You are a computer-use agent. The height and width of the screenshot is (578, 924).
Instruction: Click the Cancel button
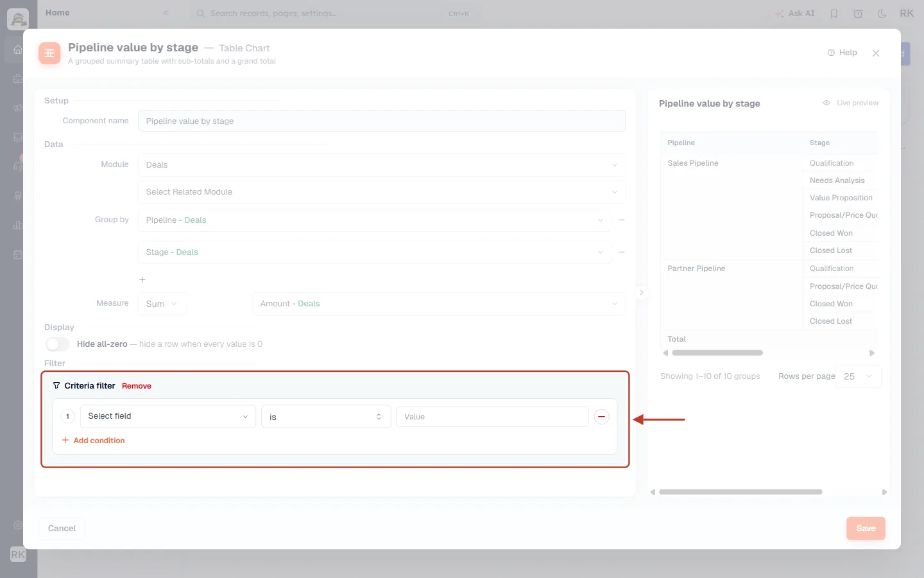[x=62, y=529]
